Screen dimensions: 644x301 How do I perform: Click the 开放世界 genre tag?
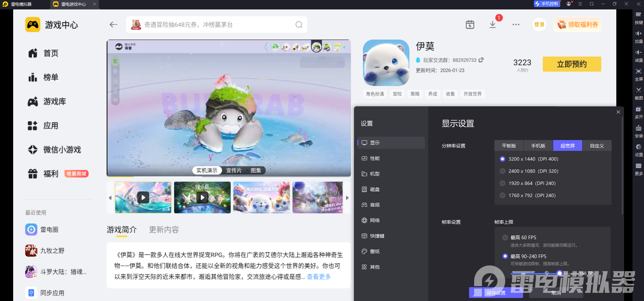(x=472, y=94)
